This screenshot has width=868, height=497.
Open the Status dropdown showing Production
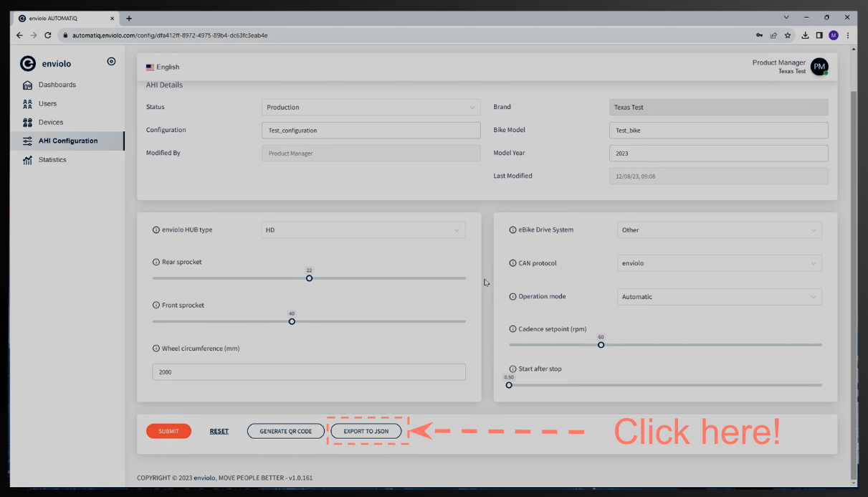(371, 108)
